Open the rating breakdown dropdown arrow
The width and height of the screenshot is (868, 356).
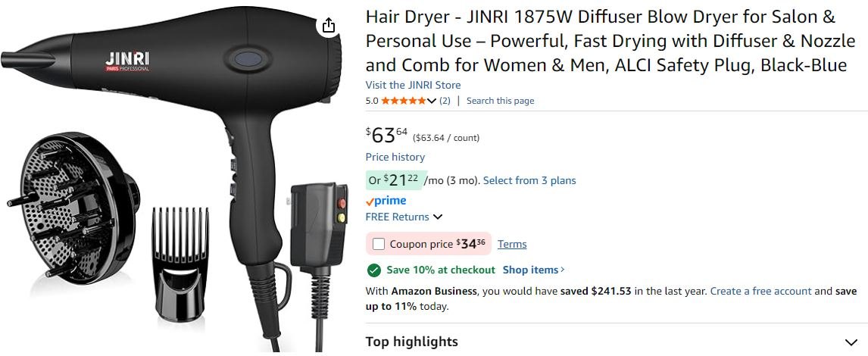click(432, 101)
